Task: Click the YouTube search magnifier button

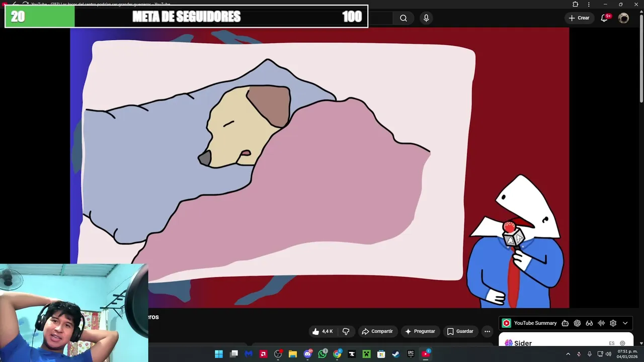Action: coord(404,18)
